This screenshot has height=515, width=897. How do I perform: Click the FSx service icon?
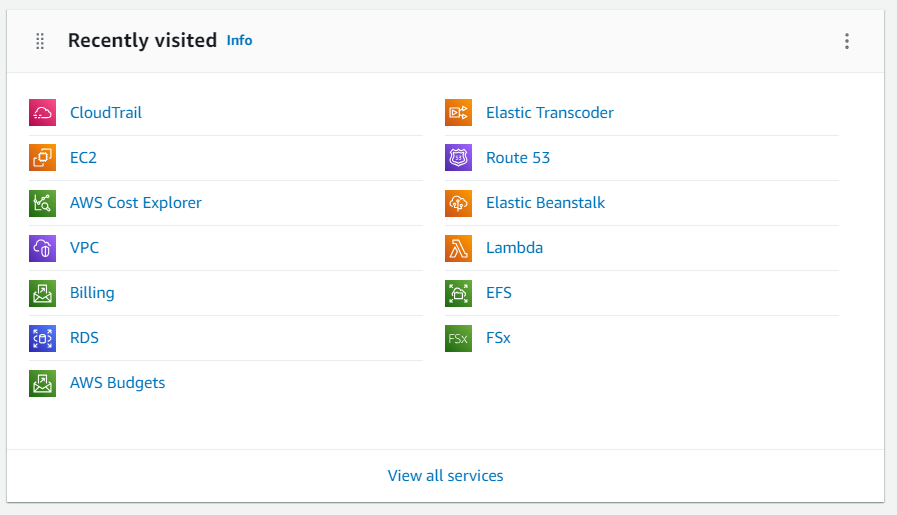point(458,338)
